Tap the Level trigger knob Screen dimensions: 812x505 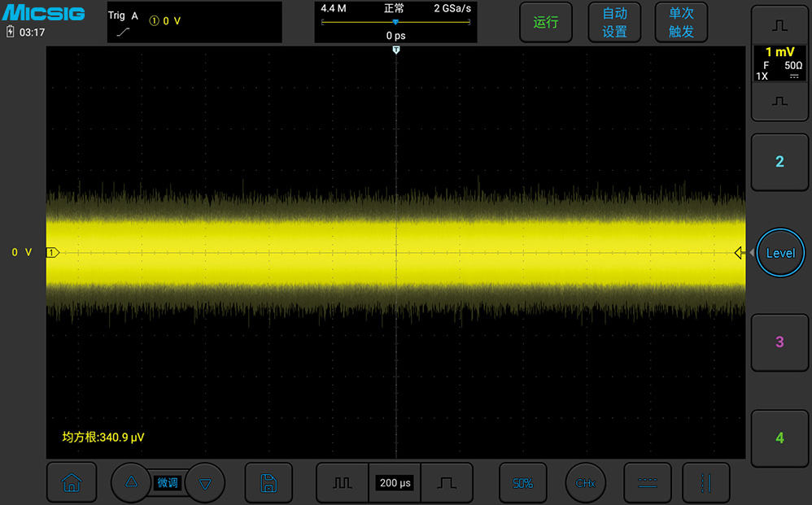click(780, 253)
